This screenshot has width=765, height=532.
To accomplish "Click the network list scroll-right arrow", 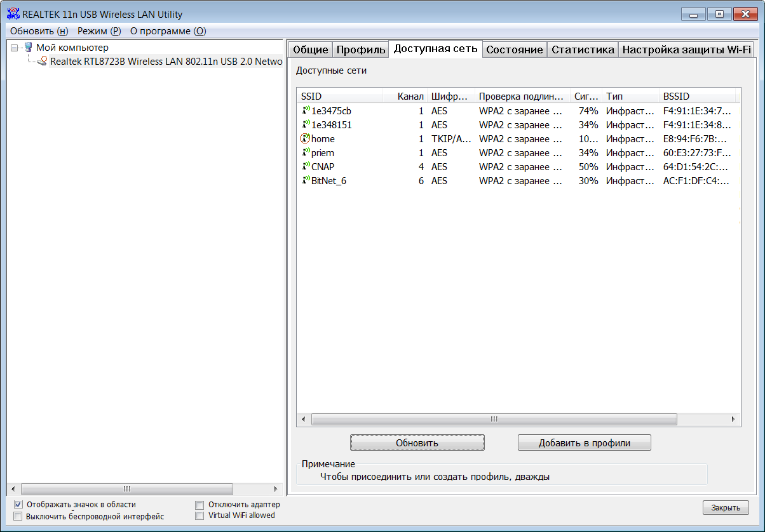I will (x=734, y=420).
